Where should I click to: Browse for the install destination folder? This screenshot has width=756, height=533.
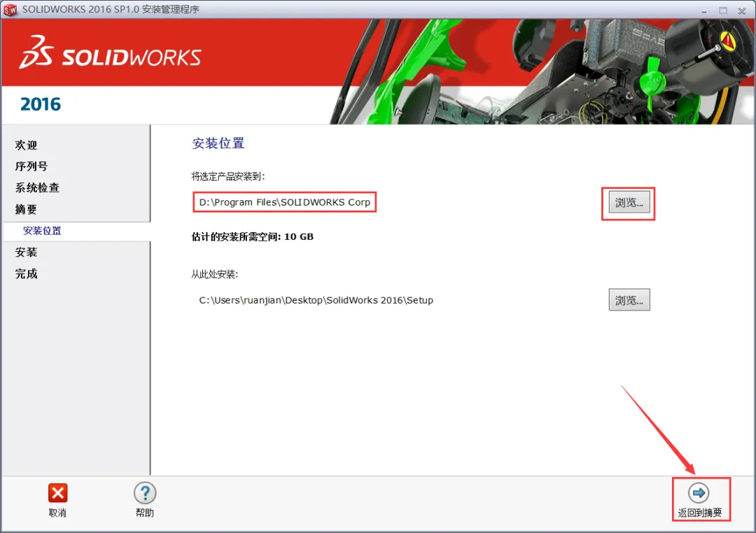click(629, 202)
